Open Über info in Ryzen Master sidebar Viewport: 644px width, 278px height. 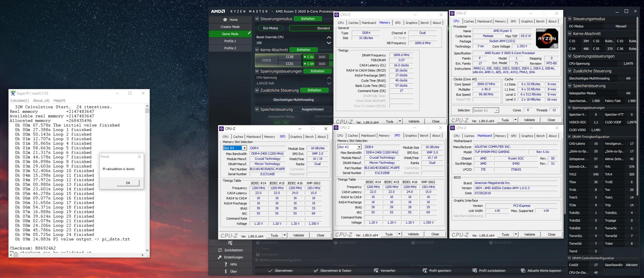click(x=230, y=271)
